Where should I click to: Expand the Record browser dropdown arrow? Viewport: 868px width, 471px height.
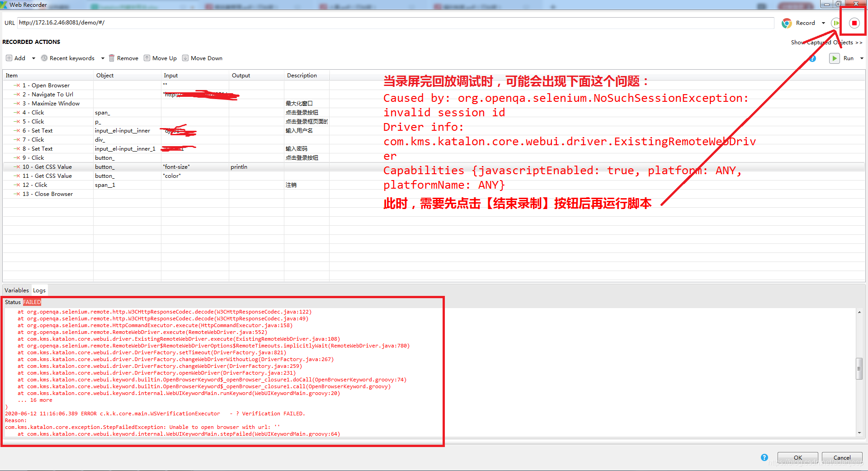click(x=823, y=23)
